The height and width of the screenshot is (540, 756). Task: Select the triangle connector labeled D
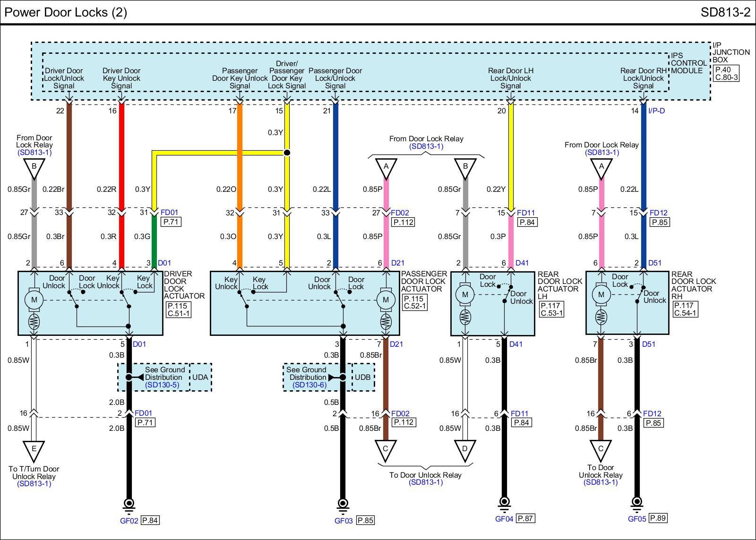click(464, 449)
